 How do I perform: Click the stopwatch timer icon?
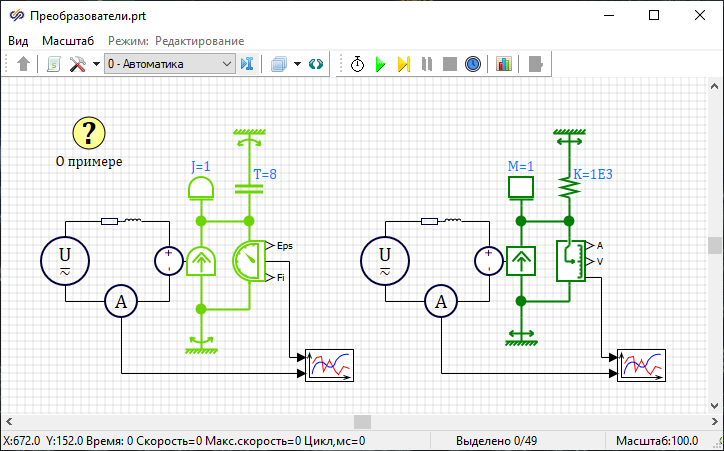click(358, 64)
